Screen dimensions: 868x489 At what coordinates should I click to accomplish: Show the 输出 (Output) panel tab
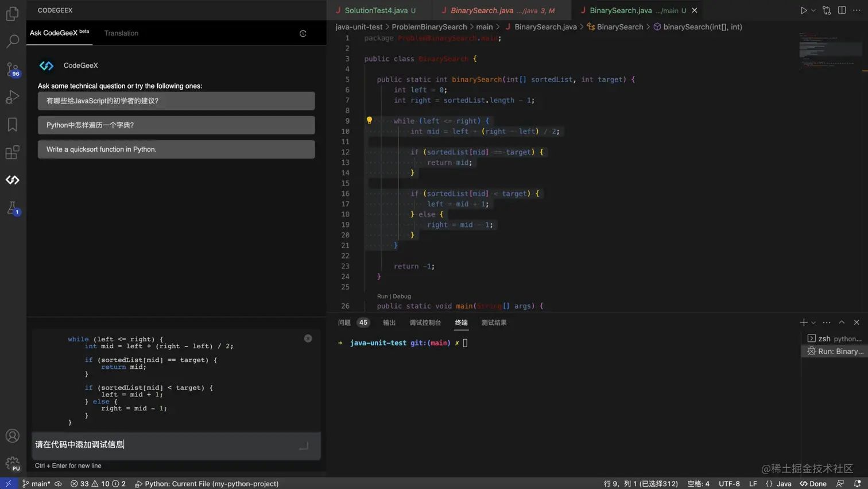coord(389,323)
